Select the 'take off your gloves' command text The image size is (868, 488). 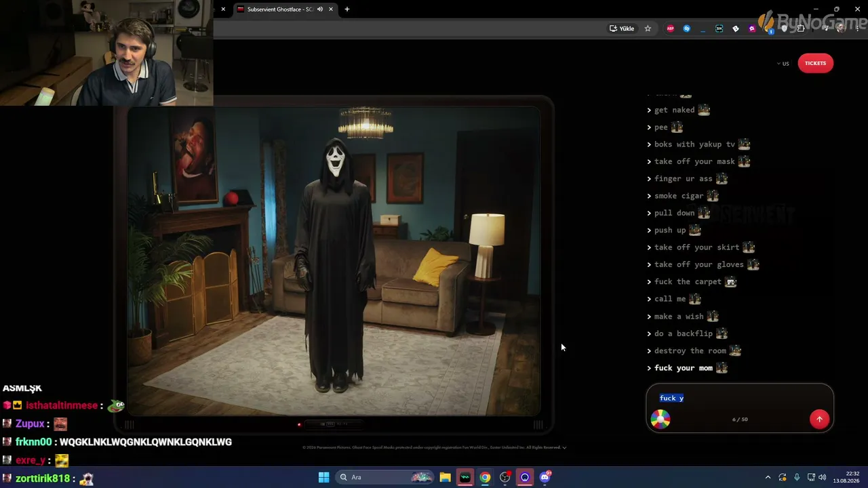click(699, 264)
